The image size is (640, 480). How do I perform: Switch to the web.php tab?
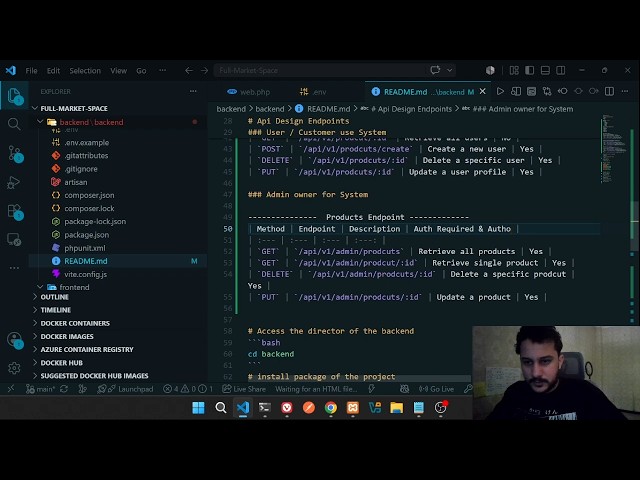[x=249, y=92]
